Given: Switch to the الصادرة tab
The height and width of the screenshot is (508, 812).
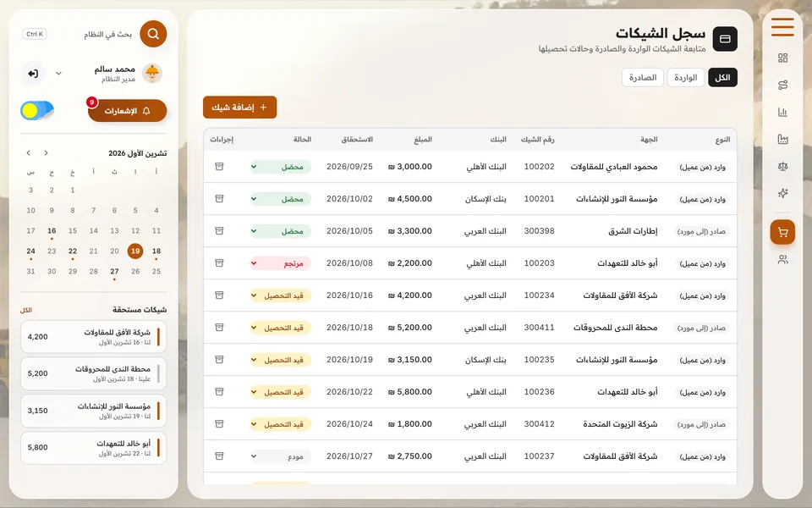Looking at the screenshot, I should pos(643,77).
